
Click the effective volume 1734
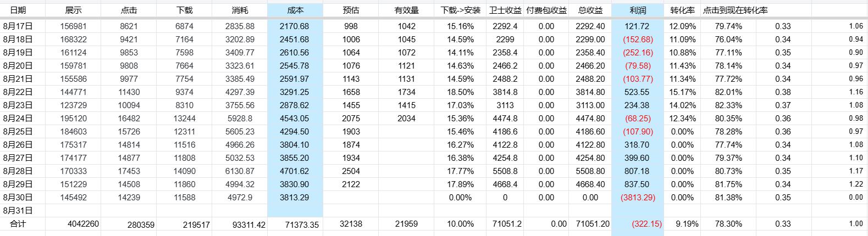[406, 92]
